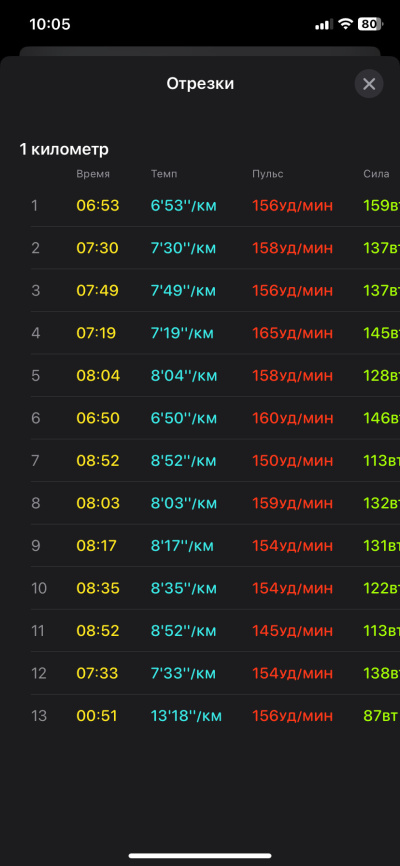This screenshot has width=400, height=866.
Task: Tap the Wi-Fi status icon
Action: 346,24
